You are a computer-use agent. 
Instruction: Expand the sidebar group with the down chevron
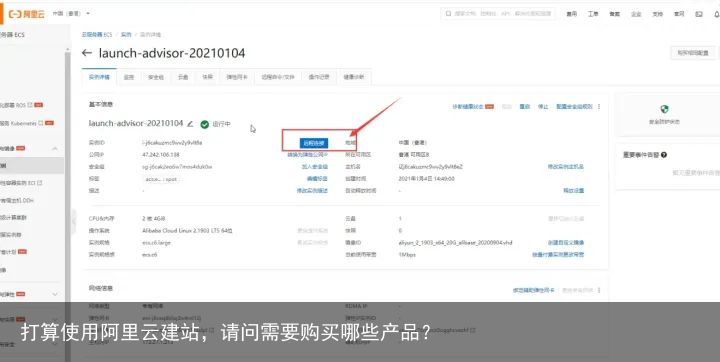[55, 294]
